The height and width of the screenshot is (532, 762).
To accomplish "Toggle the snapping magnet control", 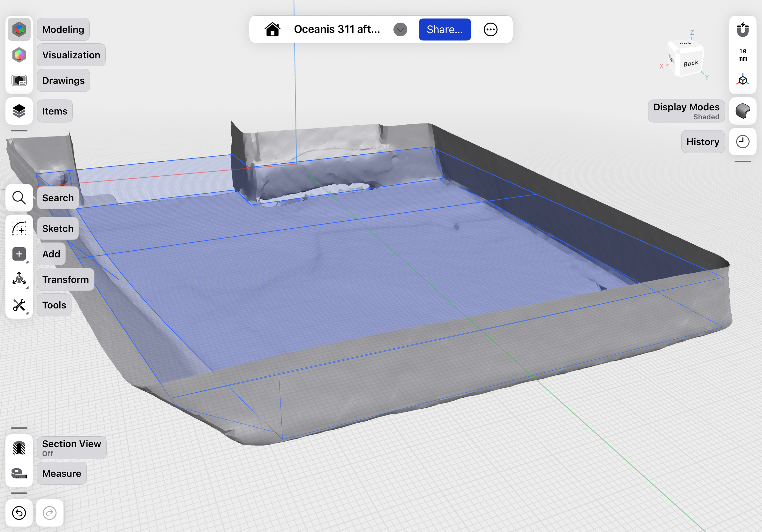I will (743, 29).
